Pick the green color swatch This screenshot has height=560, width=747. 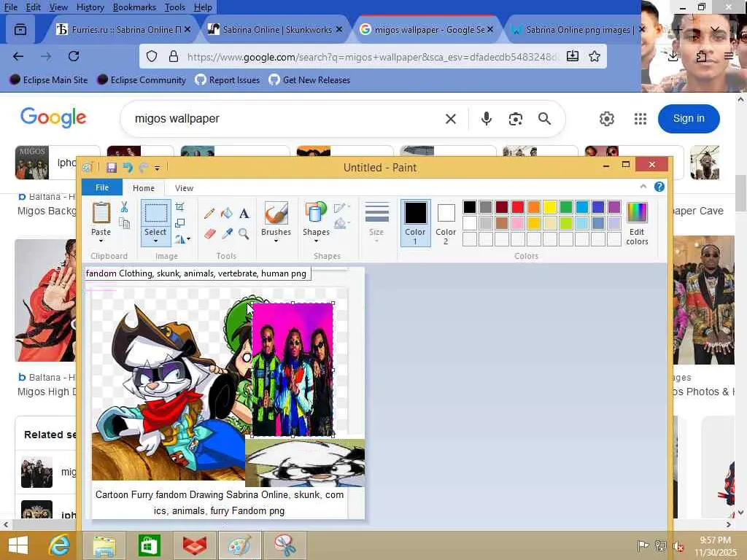point(566,206)
